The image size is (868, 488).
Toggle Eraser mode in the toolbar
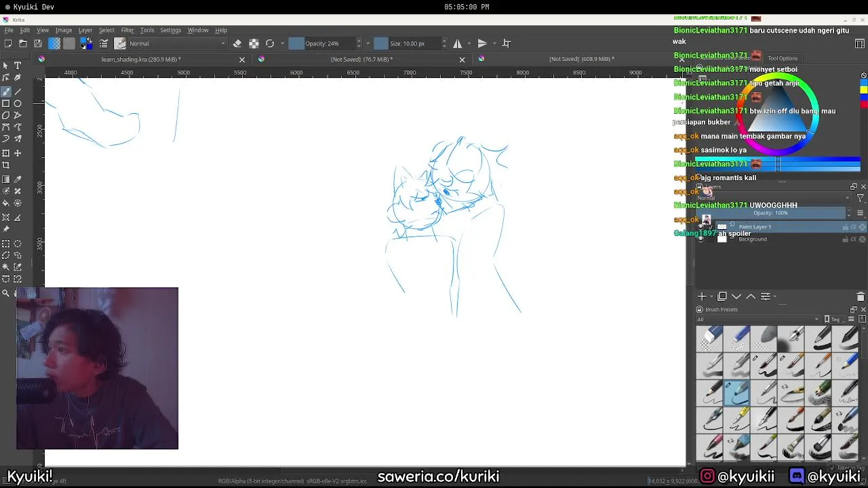coord(237,43)
